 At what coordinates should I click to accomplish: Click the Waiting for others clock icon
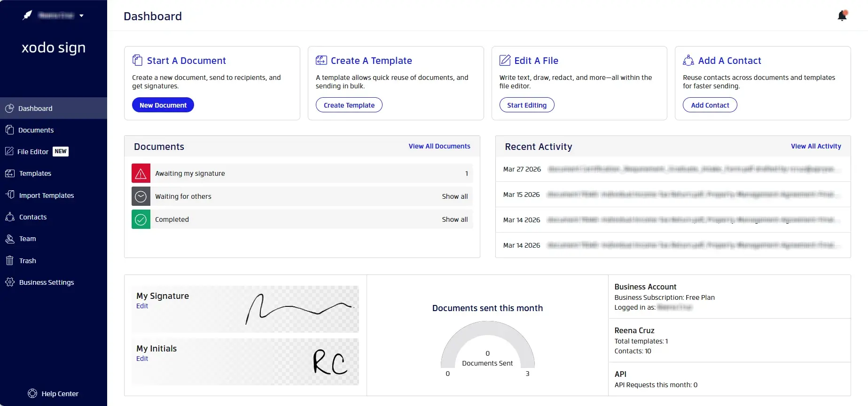[x=141, y=196]
